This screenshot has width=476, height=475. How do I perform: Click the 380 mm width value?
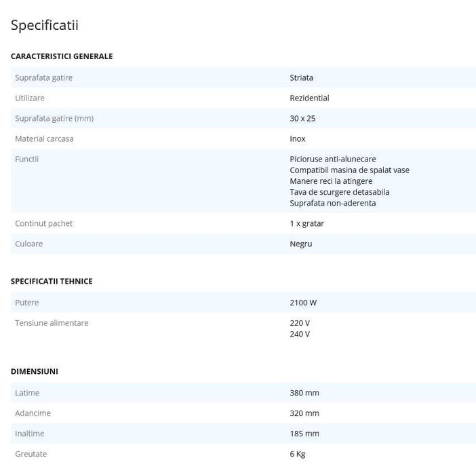pos(304,394)
